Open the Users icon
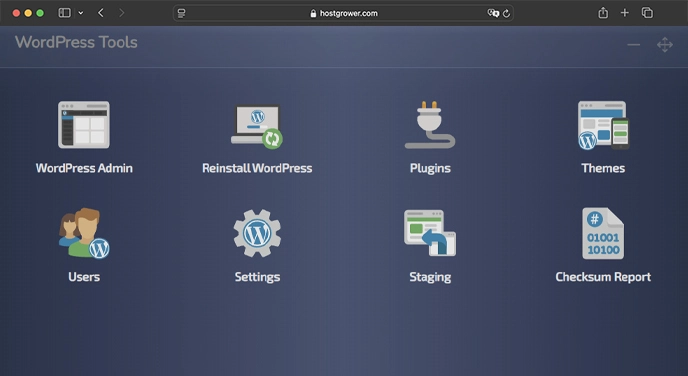The image size is (688, 376). [84, 233]
